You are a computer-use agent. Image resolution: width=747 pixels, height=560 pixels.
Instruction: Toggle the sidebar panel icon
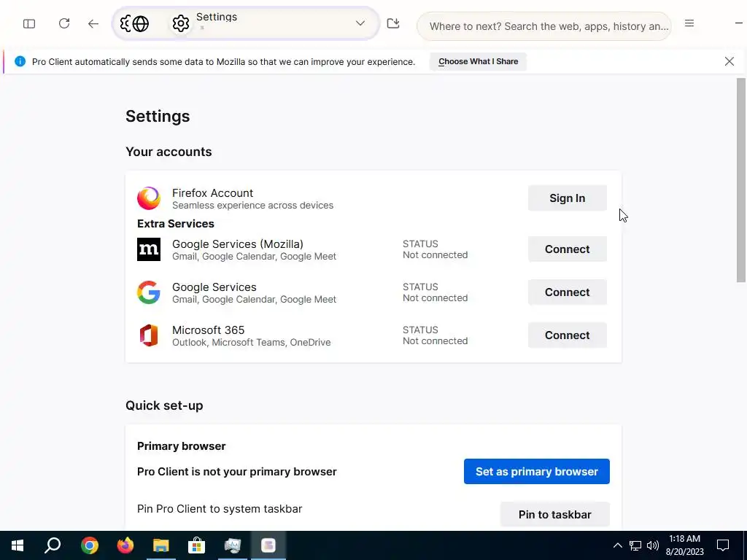pos(29,23)
